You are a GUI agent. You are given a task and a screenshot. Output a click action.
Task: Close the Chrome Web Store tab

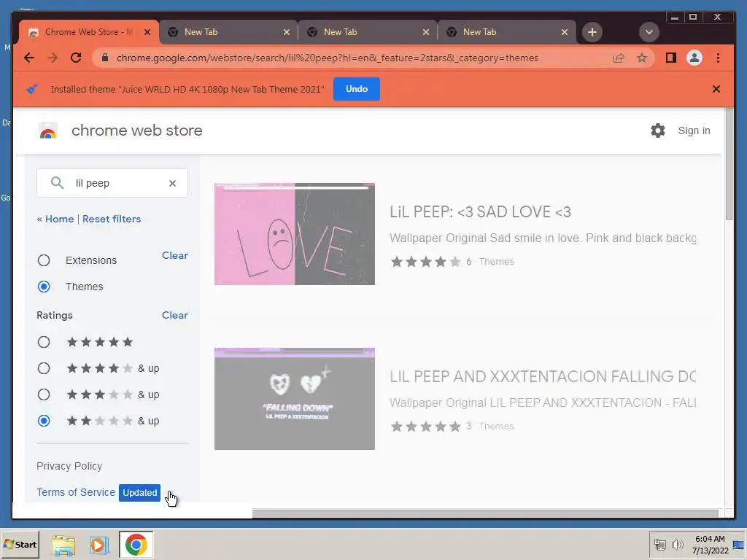(x=147, y=32)
